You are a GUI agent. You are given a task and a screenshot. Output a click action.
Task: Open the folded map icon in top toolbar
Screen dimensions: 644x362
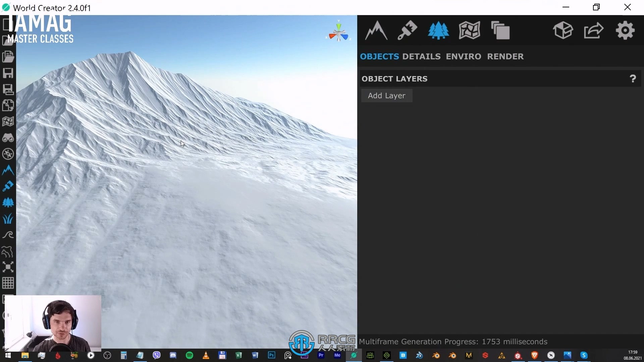tap(469, 31)
